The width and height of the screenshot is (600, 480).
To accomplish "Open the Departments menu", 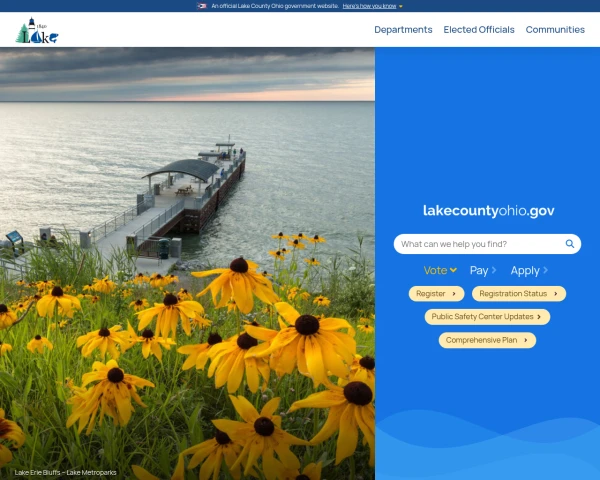I will pyautogui.click(x=403, y=30).
